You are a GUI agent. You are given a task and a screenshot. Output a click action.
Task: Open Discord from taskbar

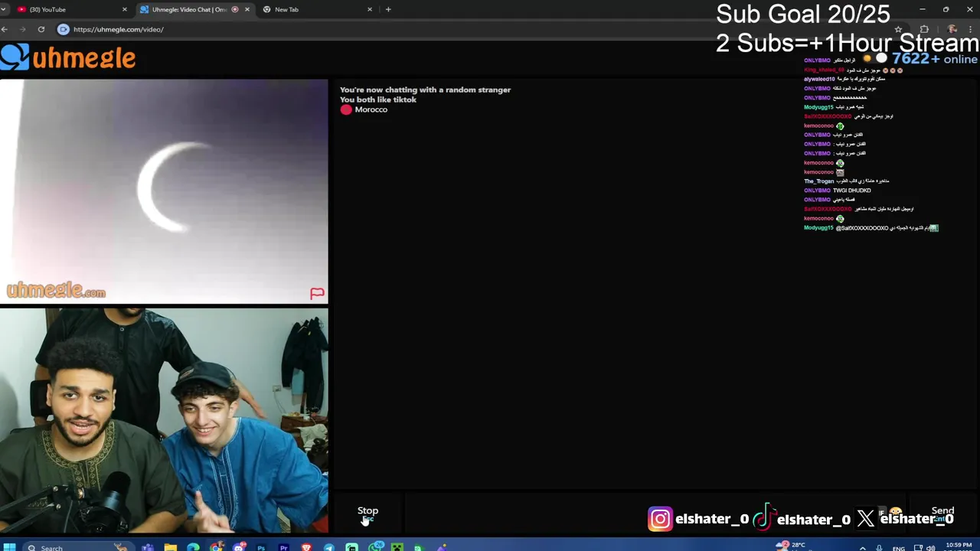click(240, 547)
